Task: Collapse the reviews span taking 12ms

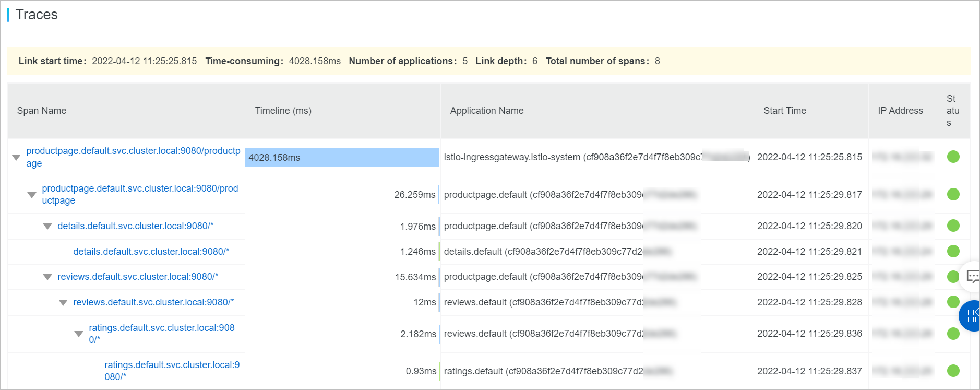Action: [63, 302]
